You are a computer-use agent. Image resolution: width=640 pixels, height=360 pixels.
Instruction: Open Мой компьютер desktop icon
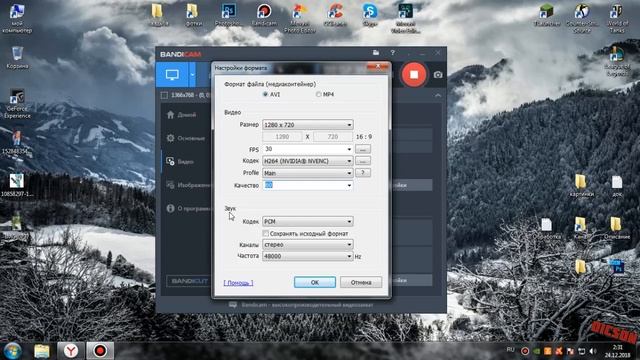17,18
